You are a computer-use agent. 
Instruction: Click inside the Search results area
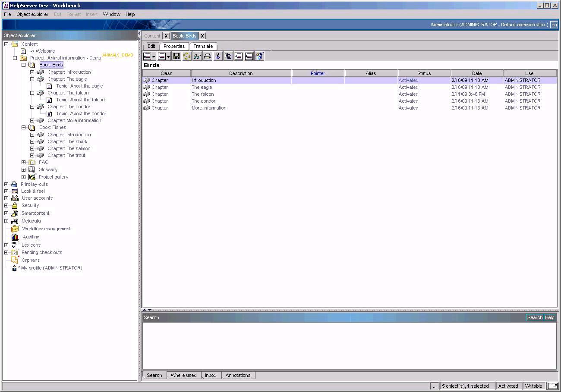point(350,346)
